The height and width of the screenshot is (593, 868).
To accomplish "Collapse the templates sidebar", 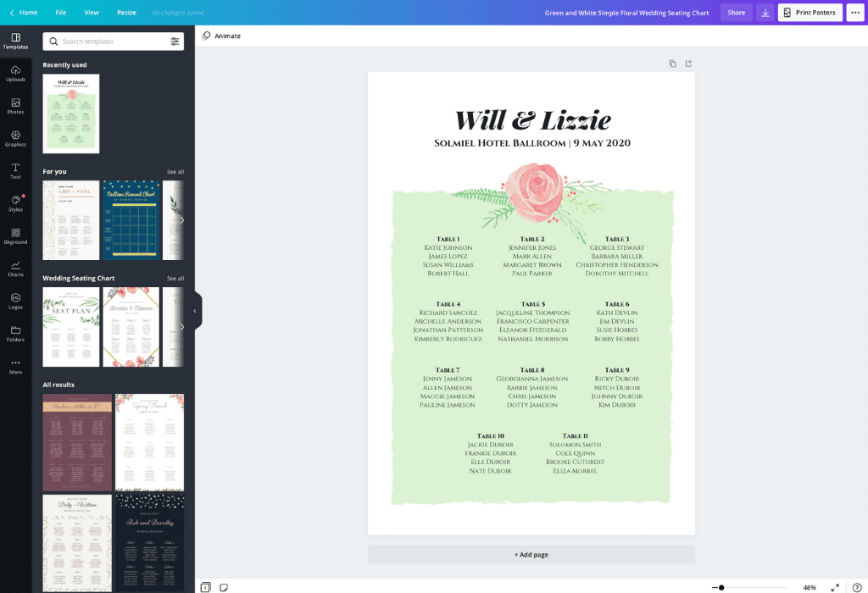I will (196, 310).
